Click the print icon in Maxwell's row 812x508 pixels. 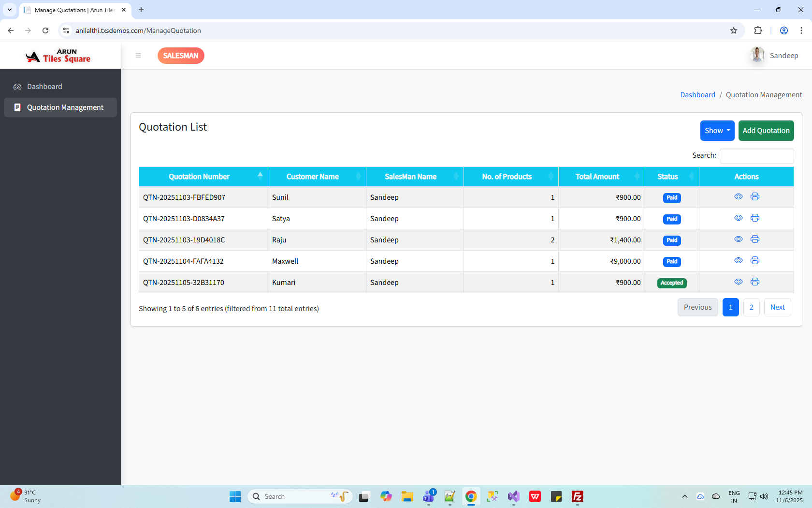pyautogui.click(x=754, y=260)
